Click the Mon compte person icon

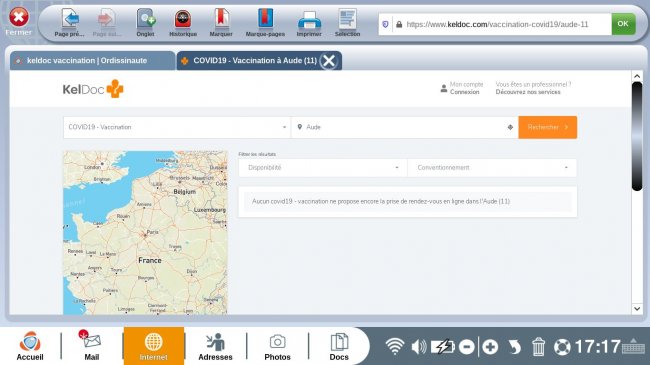tap(444, 88)
